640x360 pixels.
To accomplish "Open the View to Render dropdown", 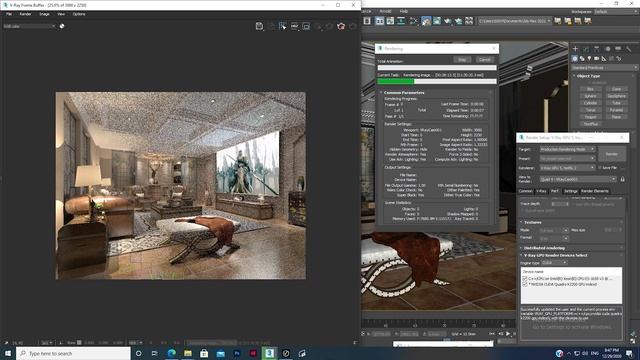I will (x=578, y=179).
